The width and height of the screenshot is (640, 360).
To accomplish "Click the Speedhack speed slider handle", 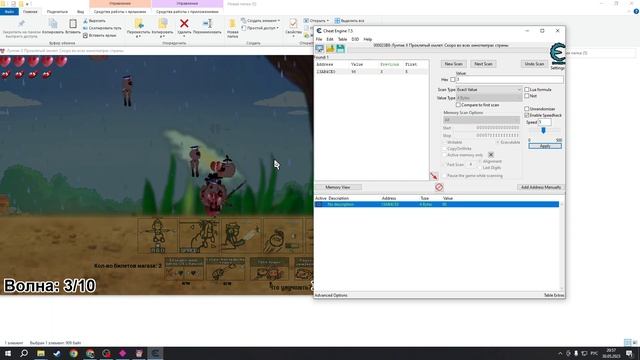I will [543, 131].
